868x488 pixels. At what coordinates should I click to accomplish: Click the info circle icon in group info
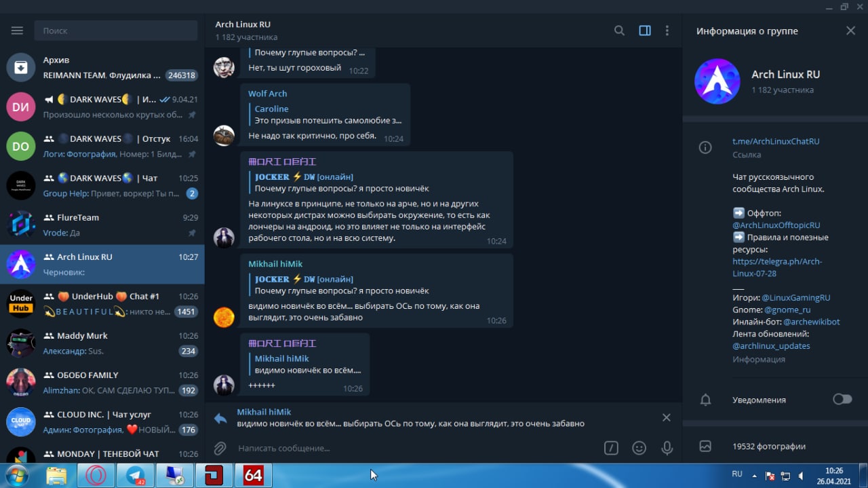point(705,147)
